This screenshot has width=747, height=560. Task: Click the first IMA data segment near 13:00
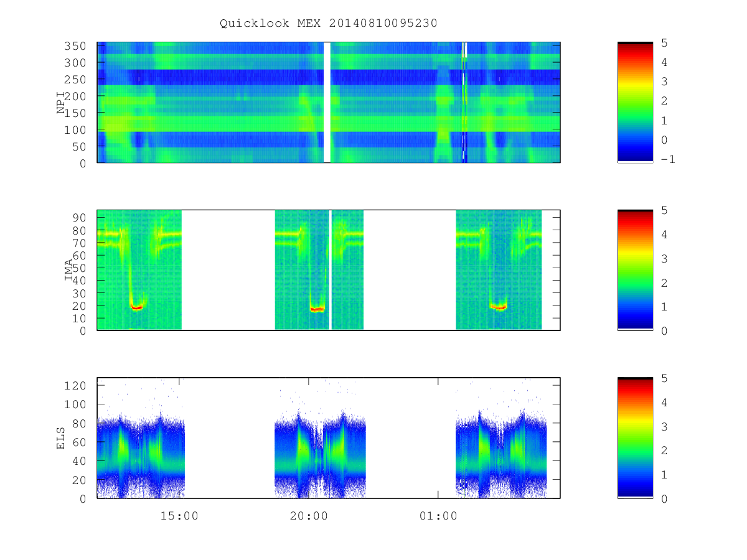click(139, 270)
